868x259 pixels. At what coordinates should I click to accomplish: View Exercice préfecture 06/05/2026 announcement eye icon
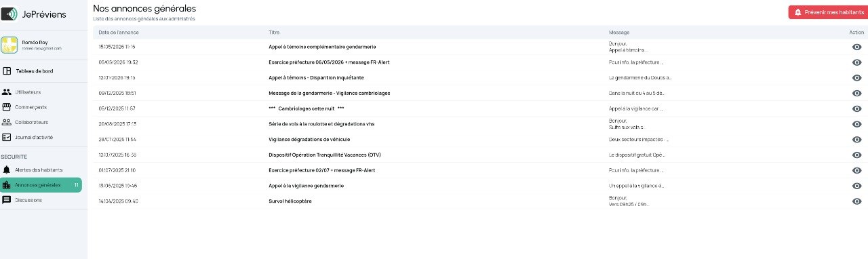tap(856, 62)
